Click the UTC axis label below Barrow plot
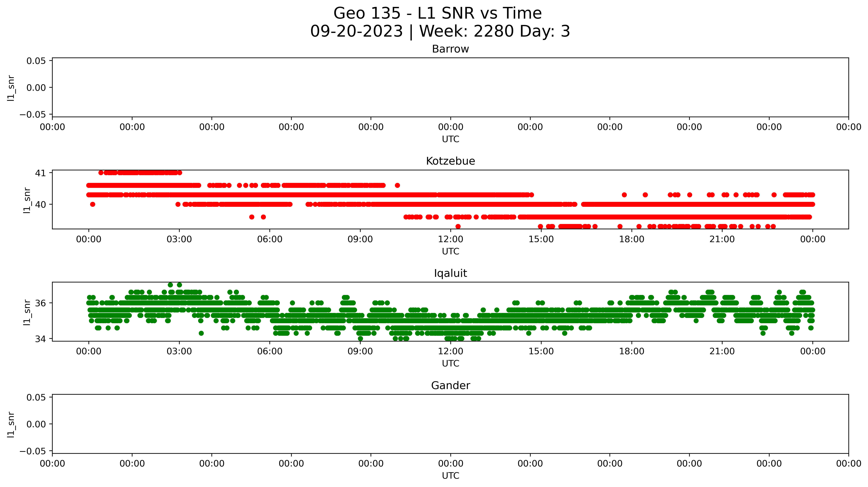This screenshot has width=868, height=487. pyautogui.click(x=451, y=139)
